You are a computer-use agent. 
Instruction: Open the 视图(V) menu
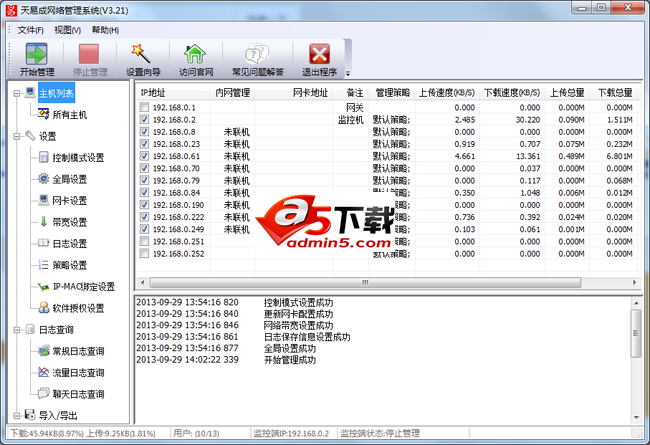click(67, 30)
